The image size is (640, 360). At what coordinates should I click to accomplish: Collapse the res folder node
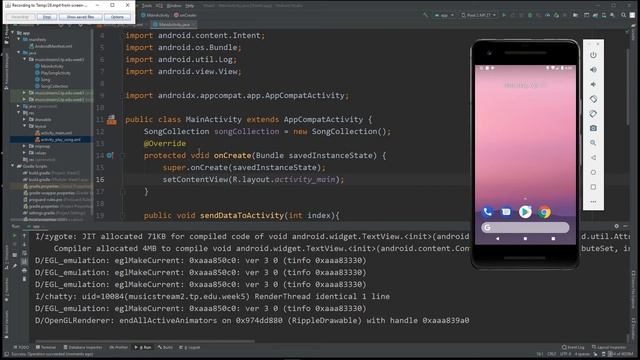pyautogui.click(x=19, y=113)
